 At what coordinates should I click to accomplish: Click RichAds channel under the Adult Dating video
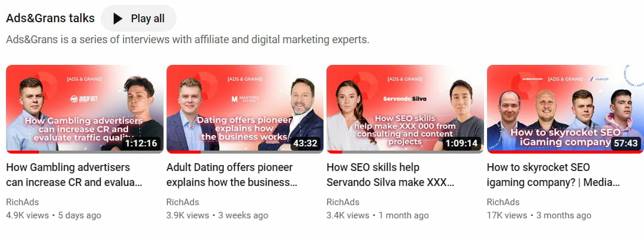[183, 202]
